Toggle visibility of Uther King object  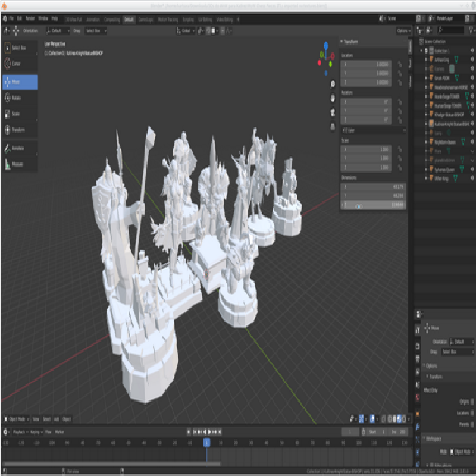click(x=472, y=178)
